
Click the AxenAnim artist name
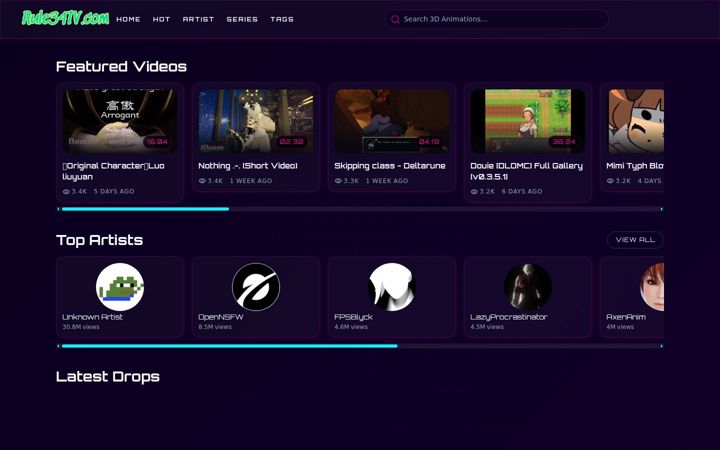[626, 317]
